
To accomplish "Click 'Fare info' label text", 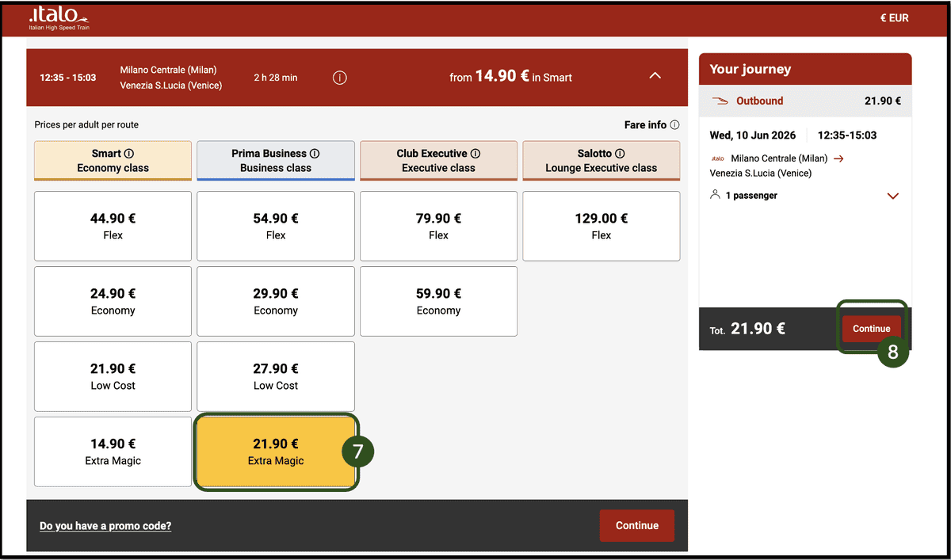I will 645,124.
